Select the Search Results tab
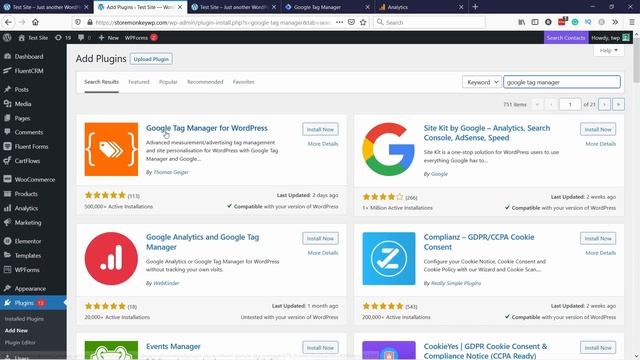This screenshot has height=360, width=640. point(101,82)
